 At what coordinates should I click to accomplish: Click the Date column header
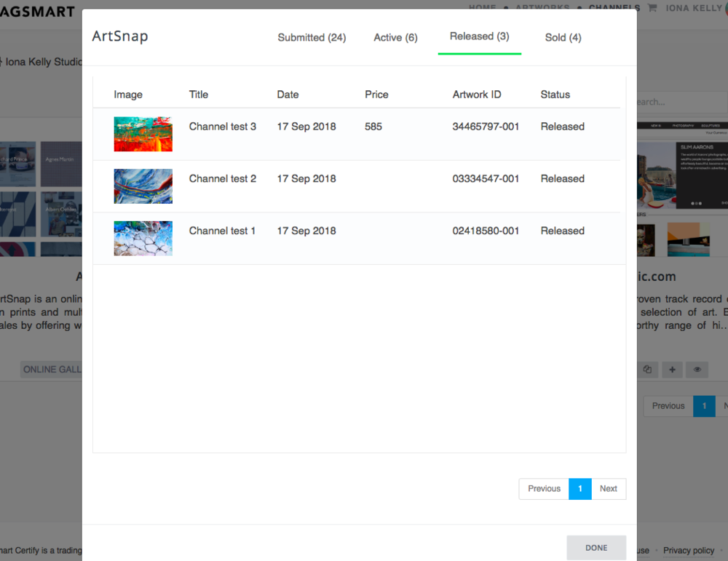pyautogui.click(x=288, y=95)
